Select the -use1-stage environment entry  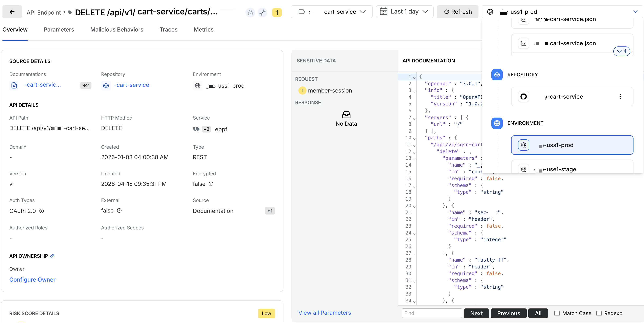[572, 167]
